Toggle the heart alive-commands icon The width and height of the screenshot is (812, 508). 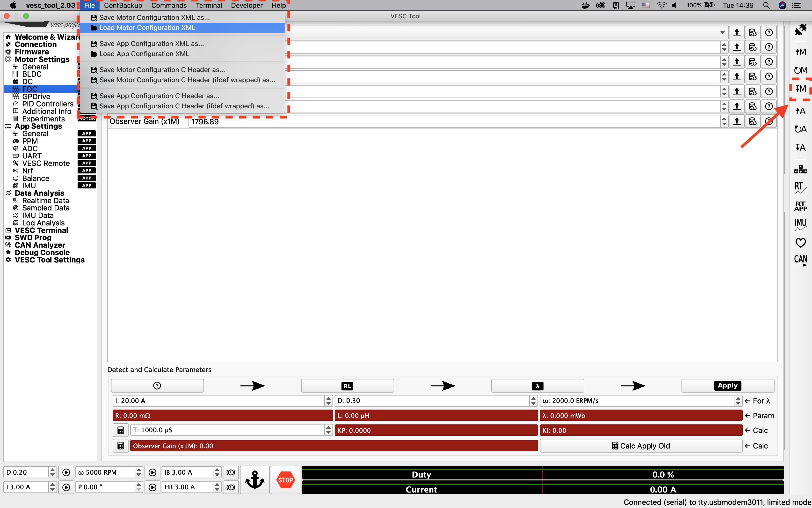(801, 243)
